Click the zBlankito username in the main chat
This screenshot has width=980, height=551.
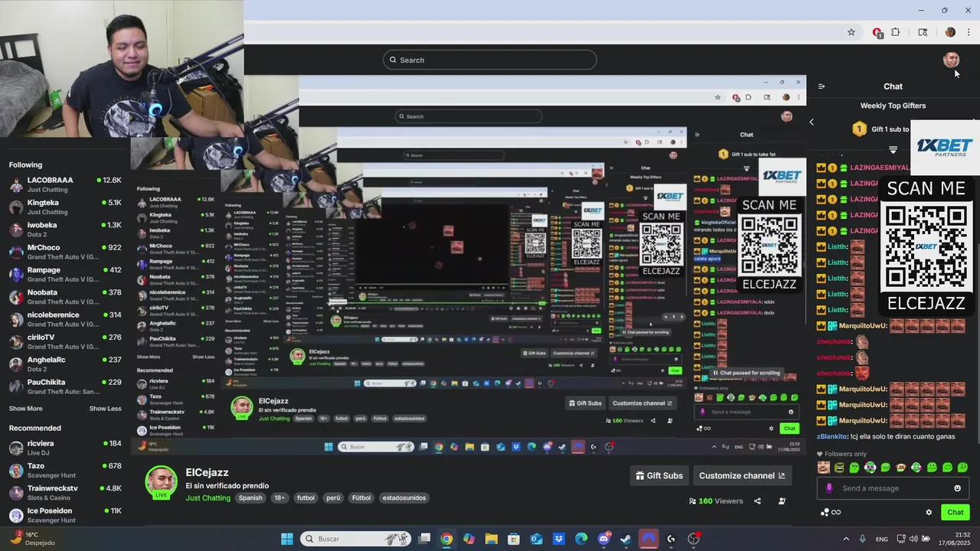[x=831, y=436]
